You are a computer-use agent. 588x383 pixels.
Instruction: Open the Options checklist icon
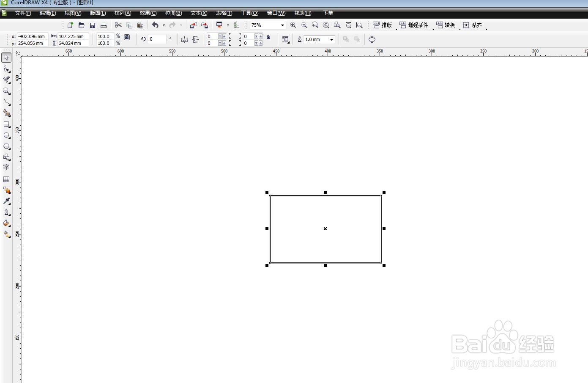click(x=237, y=25)
